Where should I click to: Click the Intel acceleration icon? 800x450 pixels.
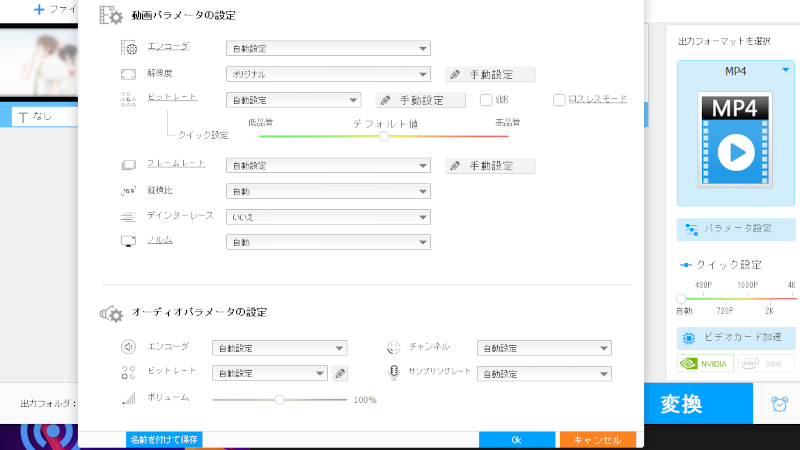pyautogui.click(x=767, y=363)
